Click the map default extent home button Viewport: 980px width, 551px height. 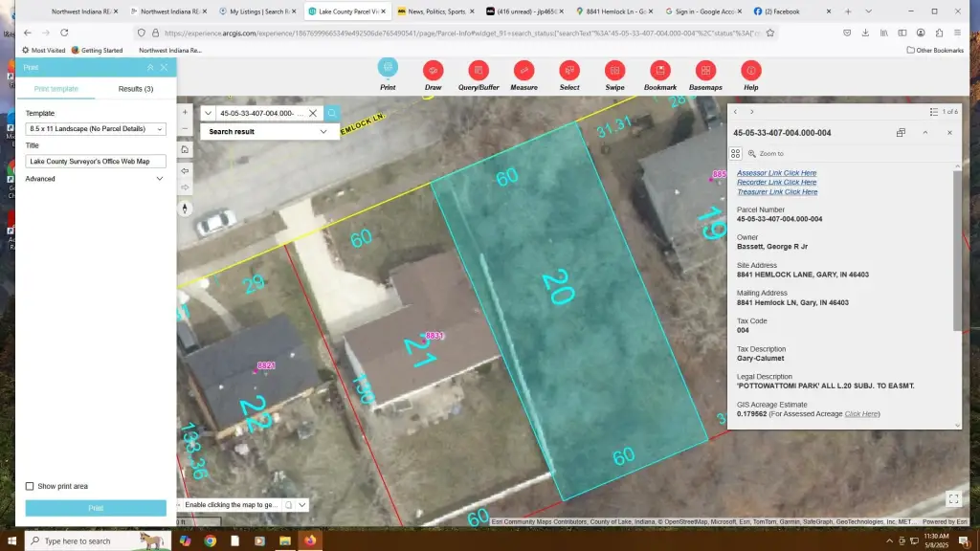[185, 149]
